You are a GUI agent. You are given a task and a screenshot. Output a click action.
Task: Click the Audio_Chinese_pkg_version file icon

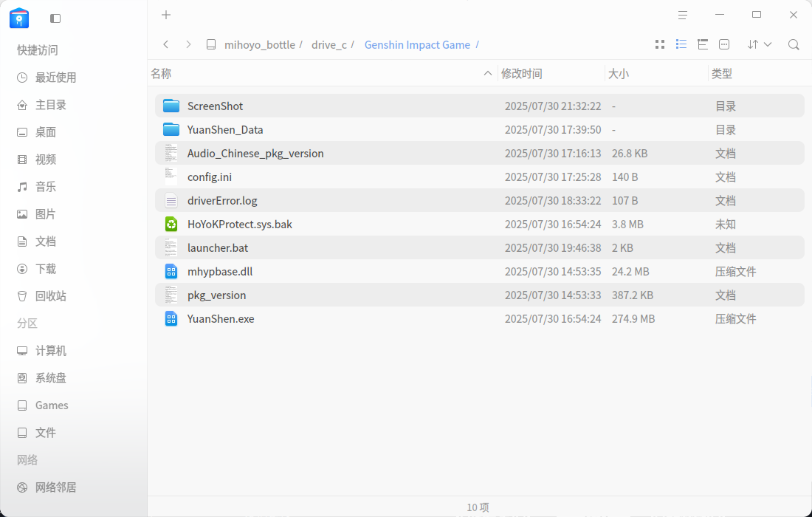171,154
